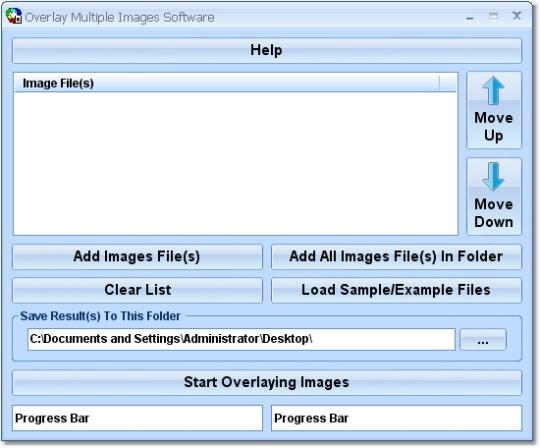Maximize the application window
The image size is (540, 448).
(493, 16)
